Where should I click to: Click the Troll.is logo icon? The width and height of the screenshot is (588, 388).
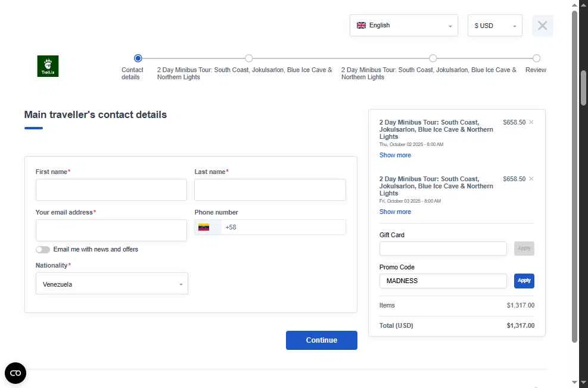48,66
